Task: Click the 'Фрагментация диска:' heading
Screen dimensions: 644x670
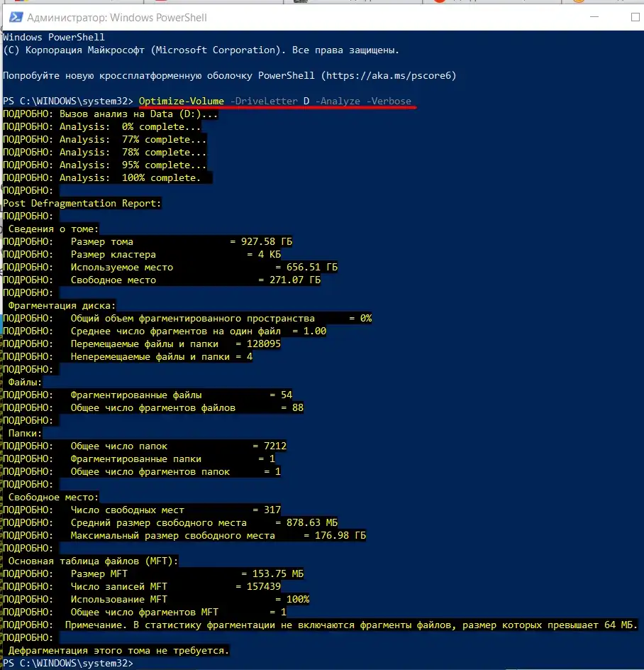Action: (x=62, y=306)
